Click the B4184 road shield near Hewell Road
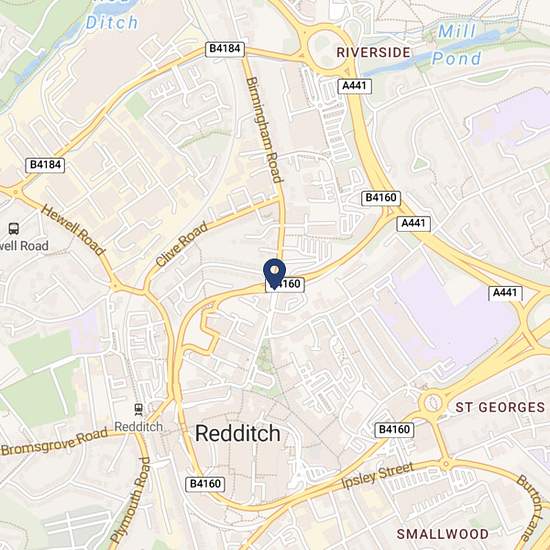550x550 pixels. (45, 165)
